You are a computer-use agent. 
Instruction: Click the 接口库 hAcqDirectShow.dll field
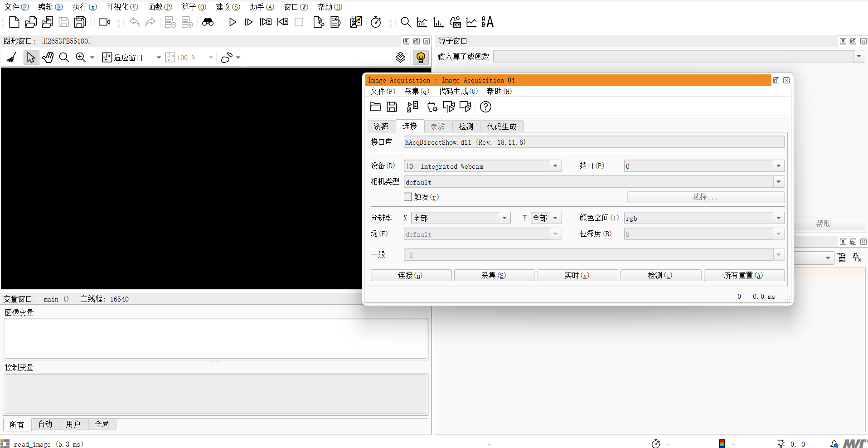click(594, 142)
